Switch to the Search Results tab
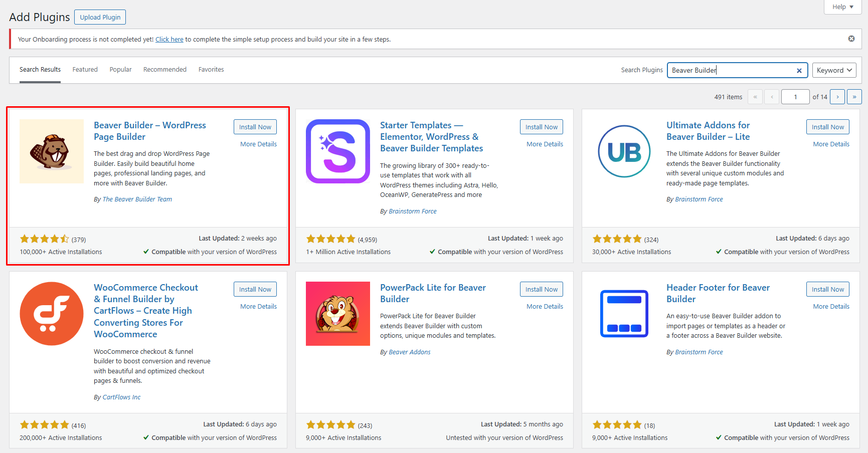This screenshot has width=868, height=453. [x=40, y=70]
